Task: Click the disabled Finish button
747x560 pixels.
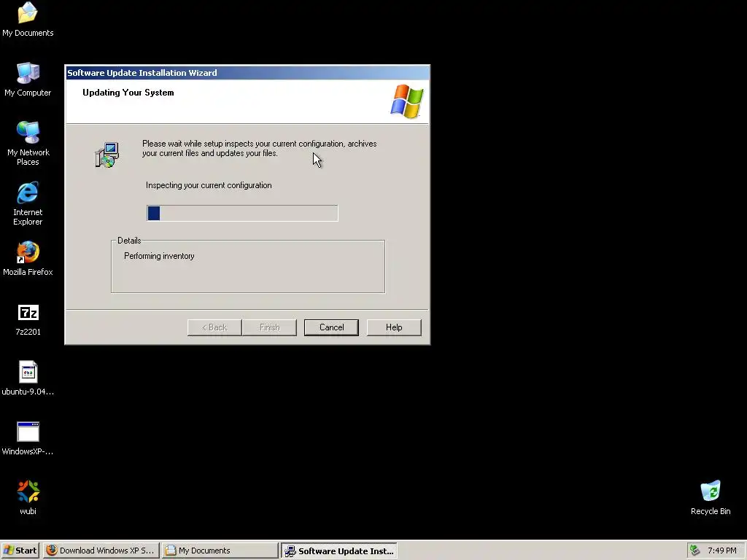Action: pyautogui.click(x=270, y=327)
